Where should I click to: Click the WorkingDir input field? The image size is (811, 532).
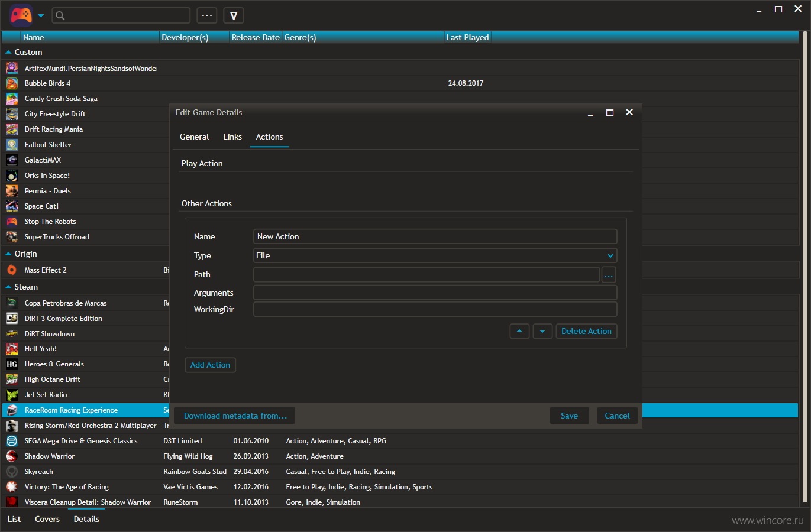(435, 309)
